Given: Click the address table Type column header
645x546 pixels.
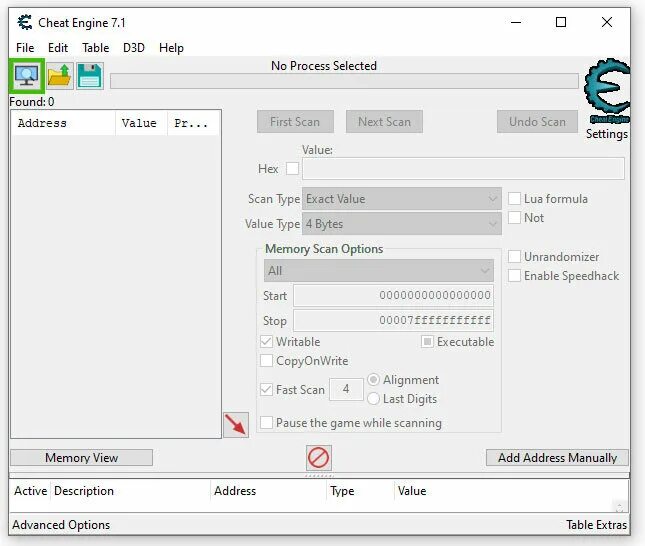Looking at the screenshot, I should pyautogui.click(x=360, y=491).
